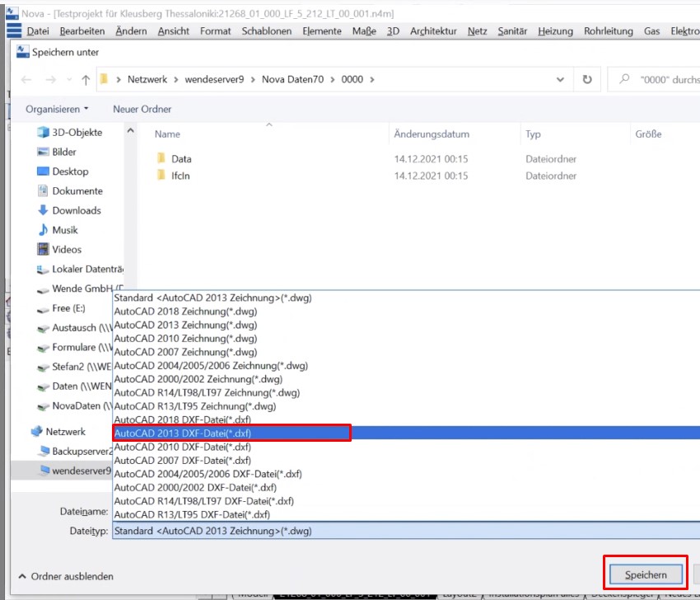Viewport: 700px width, 600px height.
Task: Select AutoCAD 2013 DXF-Datei(*.dxf) option
Action: [406, 433]
